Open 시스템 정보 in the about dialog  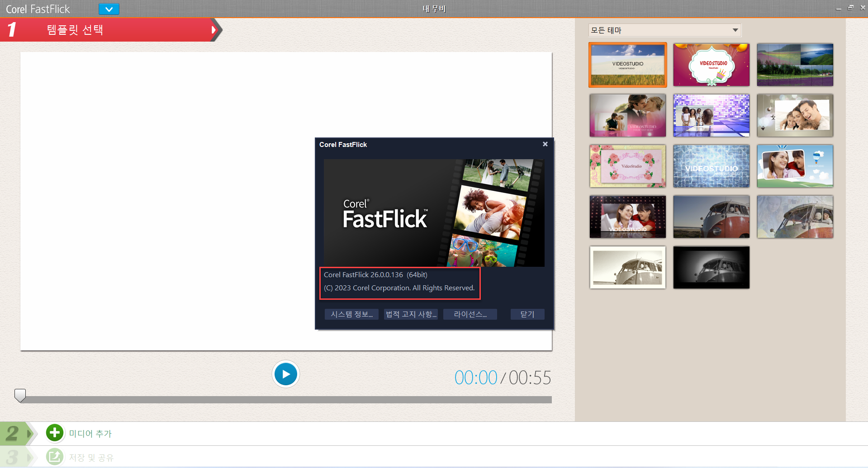click(x=351, y=314)
